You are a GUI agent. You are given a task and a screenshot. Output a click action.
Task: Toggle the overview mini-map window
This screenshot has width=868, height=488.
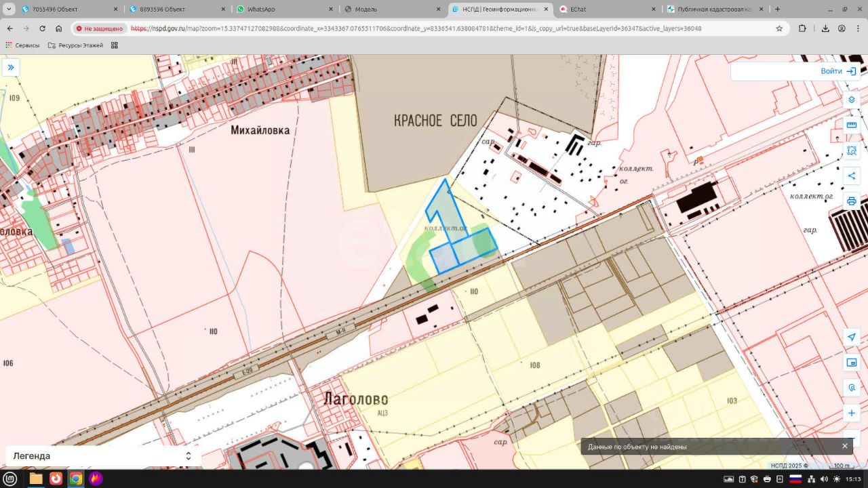(852, 363)
